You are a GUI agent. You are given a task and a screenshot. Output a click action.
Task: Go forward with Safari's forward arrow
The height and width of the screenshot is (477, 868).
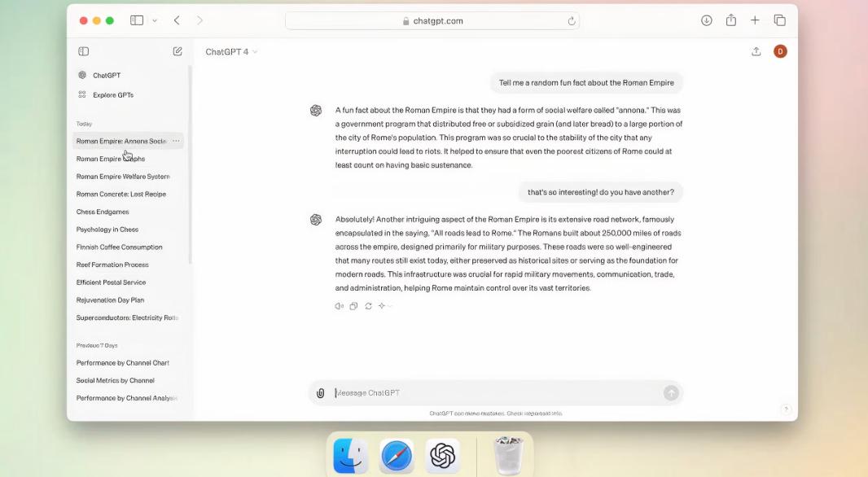tap(199, 20)
